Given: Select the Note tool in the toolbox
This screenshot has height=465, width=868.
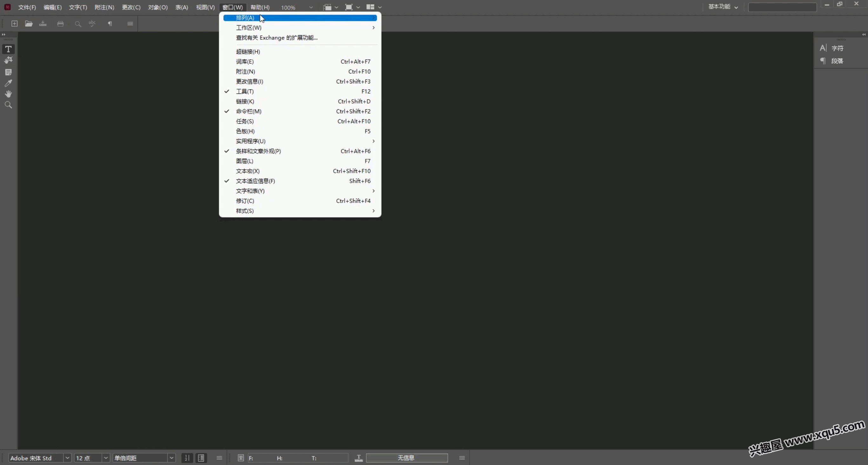Looking at the screenshot, I should point(9,72).
